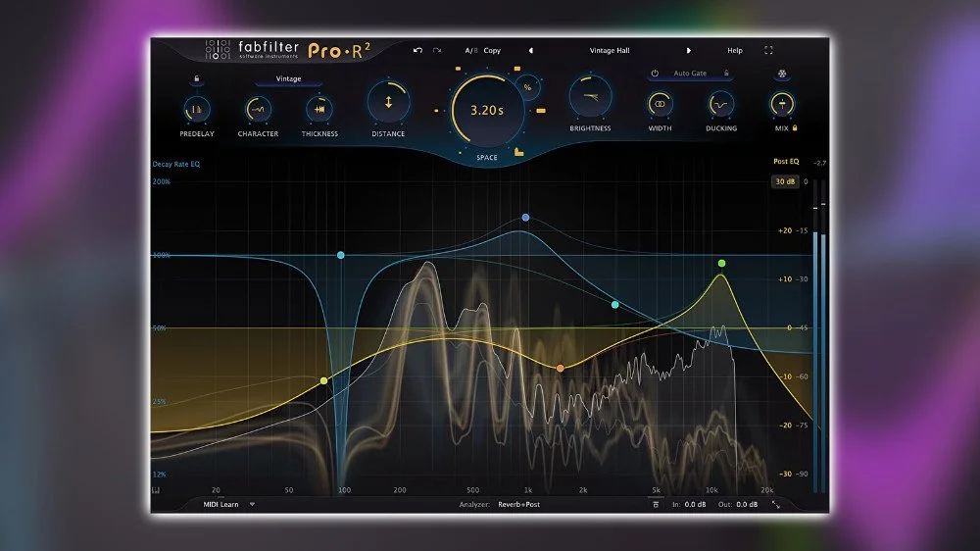The width and height of the screenshot is (980, 551).
Task: Click the Character knob
Action: [x=258, y=110]
